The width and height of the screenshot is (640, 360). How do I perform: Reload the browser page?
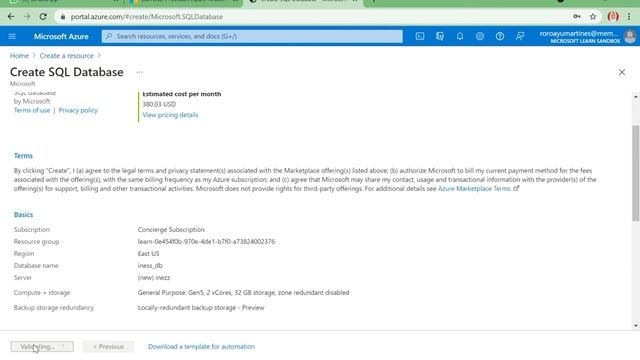[43, 17]
